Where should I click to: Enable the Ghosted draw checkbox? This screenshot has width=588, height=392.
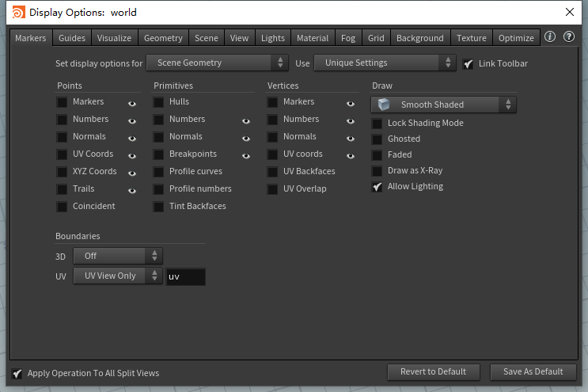(377, 139)
